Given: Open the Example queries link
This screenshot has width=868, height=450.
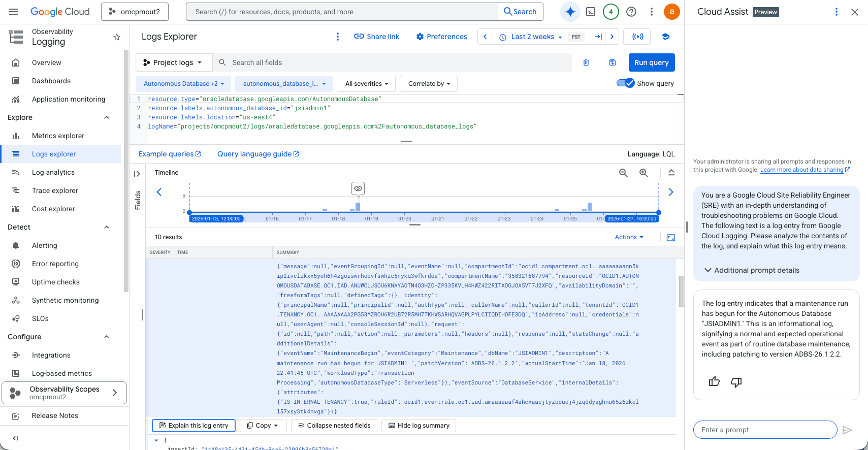Looking at the screenshot, I should 170,154.
